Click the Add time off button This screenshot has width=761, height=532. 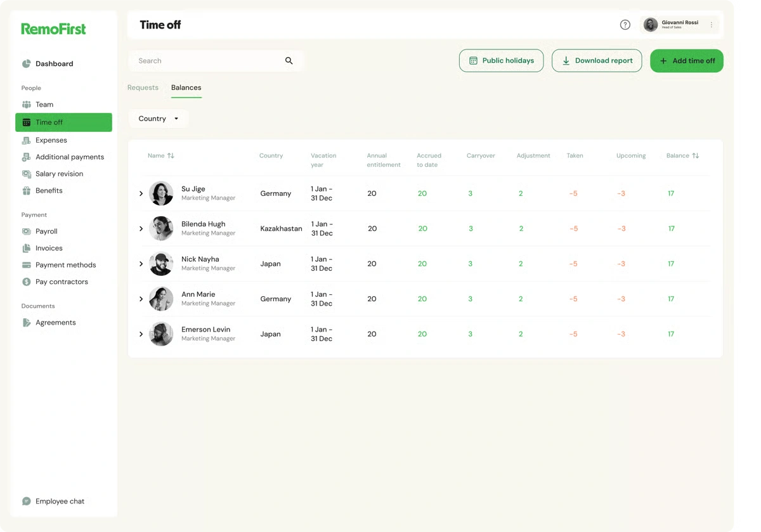(x=687, y=61)
